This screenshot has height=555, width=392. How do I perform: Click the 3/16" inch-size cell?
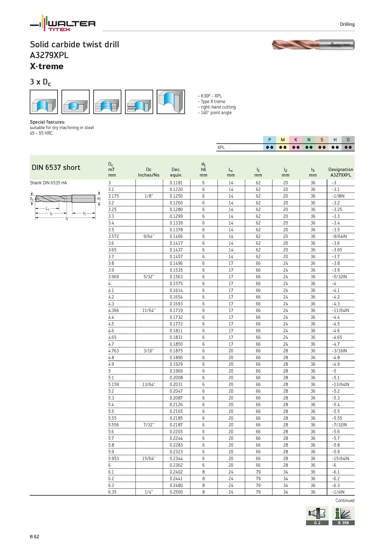tap(149, 351)
